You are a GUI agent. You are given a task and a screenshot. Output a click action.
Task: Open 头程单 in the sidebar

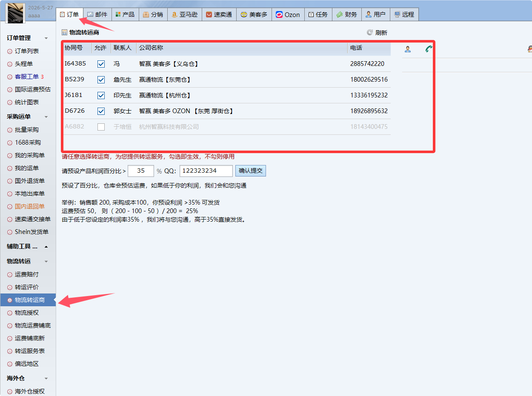click(x=24, y=64)
